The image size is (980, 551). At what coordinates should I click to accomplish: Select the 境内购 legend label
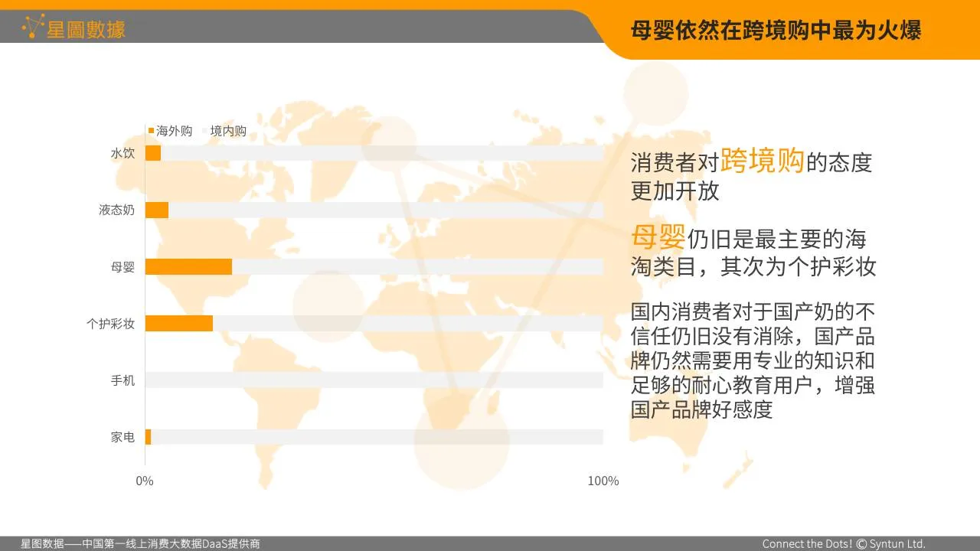coord(228,131)
